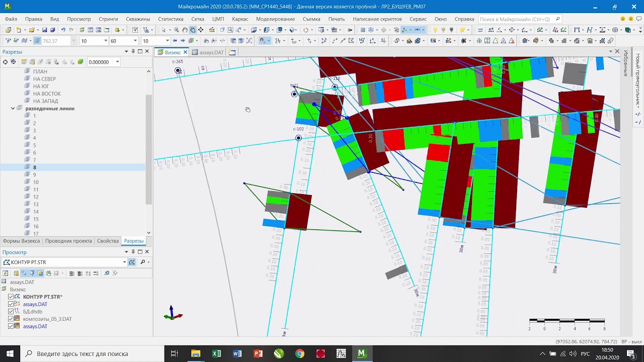Collapse the разведочные линии tree group
Viewport: 644px width, 362px height.
[x=13, y=109]
